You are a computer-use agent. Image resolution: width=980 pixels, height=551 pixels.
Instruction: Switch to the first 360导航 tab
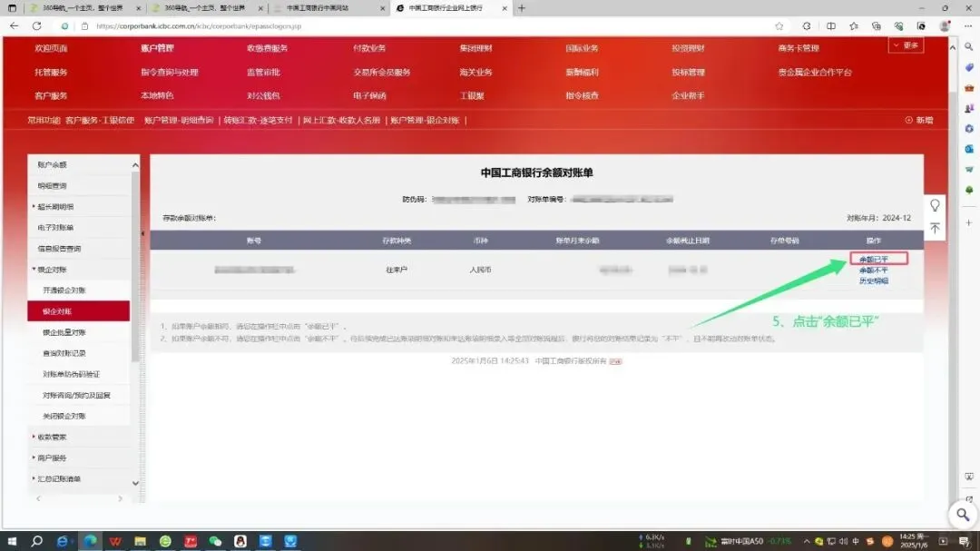coord(84,8)
